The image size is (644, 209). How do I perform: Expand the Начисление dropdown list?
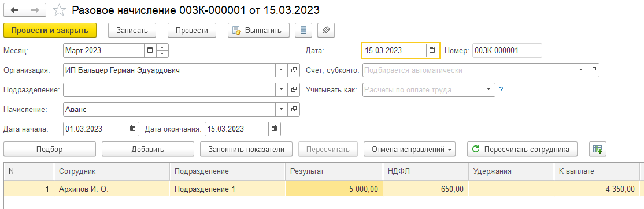click(282, 109)
